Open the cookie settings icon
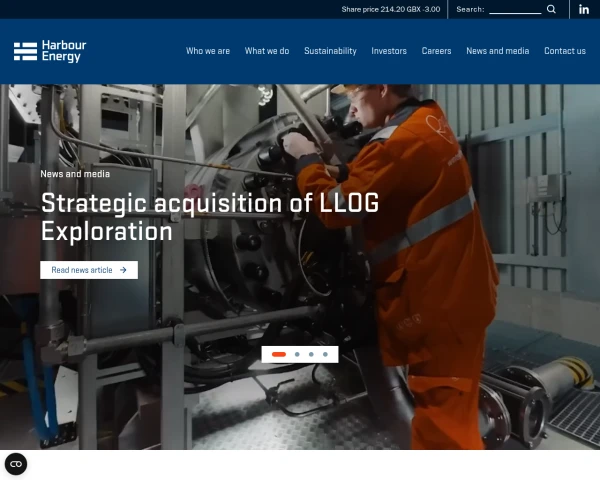This screenshot has width=600, height=480. tap(16, 464)
